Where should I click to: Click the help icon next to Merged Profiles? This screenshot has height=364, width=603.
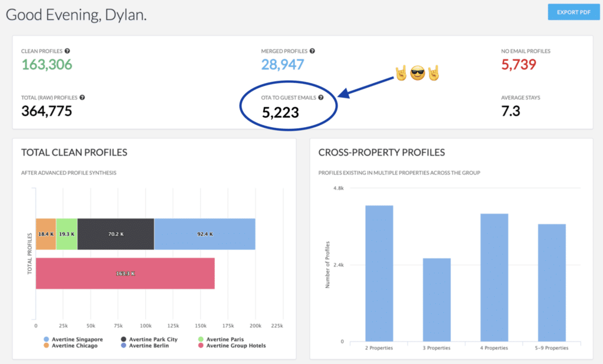(x=312, y=51)
